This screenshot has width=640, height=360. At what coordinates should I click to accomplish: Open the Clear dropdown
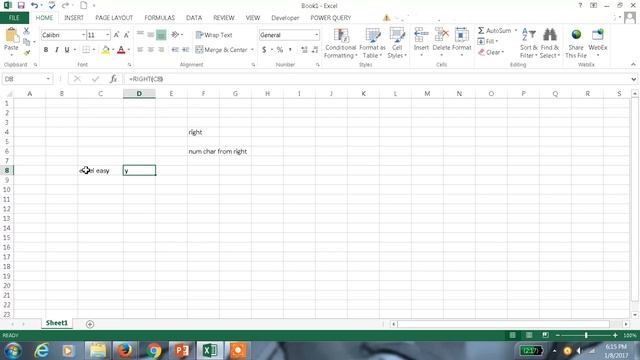pyautogui.click(x=491, y=52)
